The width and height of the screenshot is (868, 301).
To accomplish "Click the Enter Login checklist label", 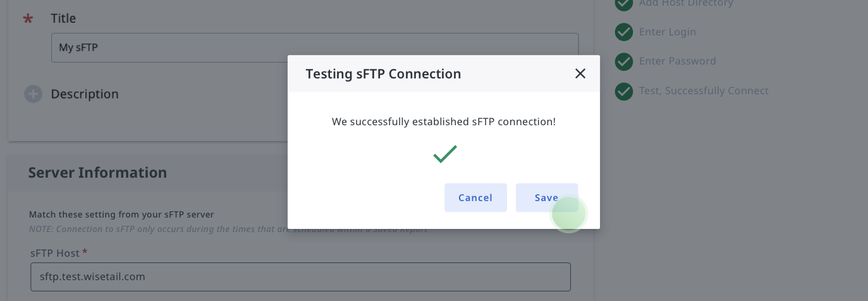I will (x=668, y=32).
